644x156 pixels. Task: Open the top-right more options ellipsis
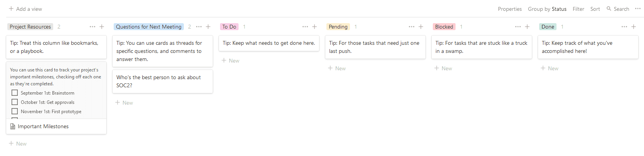[x=638, y=8]
